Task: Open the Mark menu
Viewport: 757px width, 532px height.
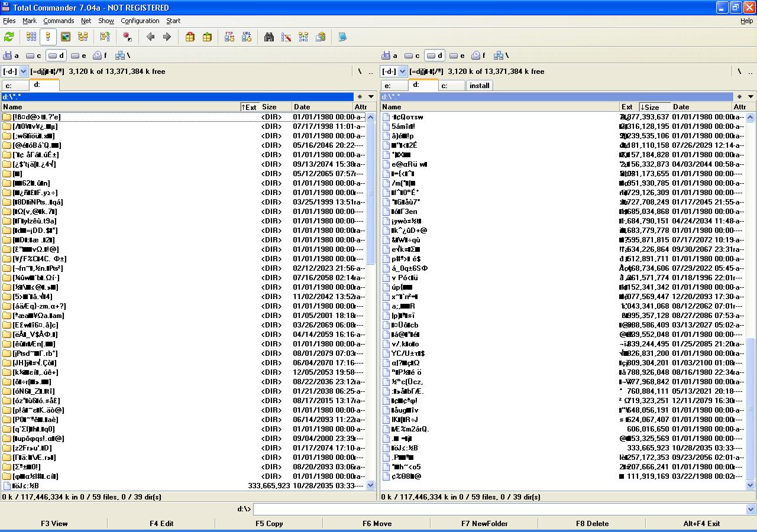Action: point(30,21)
